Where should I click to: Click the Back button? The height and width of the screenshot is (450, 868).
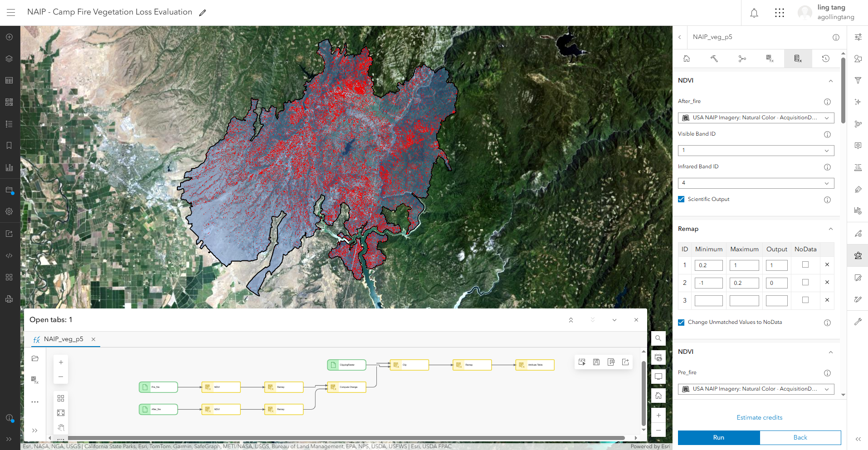(800, 438)
